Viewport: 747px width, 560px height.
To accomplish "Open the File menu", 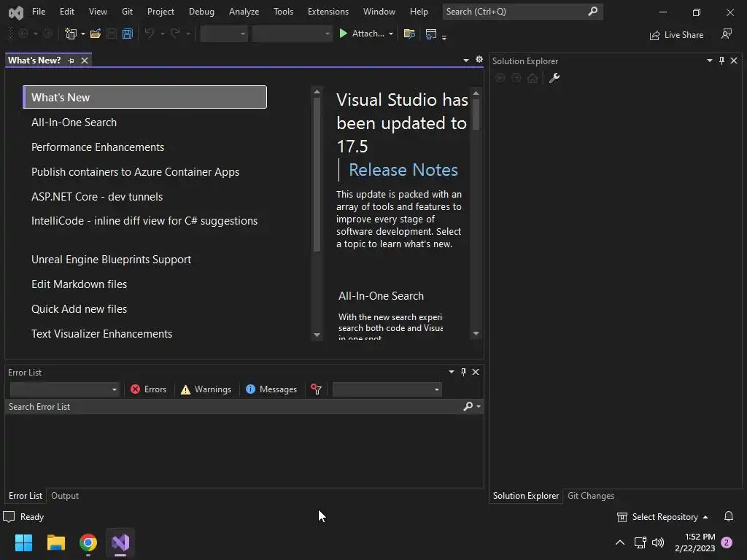I will [x=39, y=12].
